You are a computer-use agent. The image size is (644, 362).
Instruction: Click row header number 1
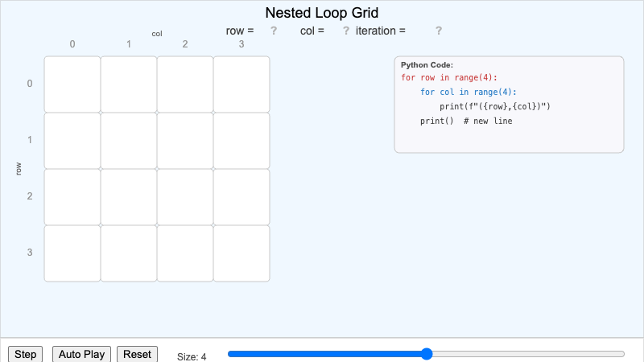pos(30,141)
